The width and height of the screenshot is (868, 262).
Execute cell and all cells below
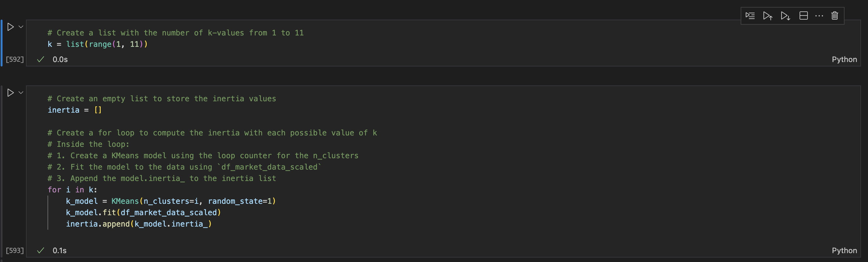785,15
